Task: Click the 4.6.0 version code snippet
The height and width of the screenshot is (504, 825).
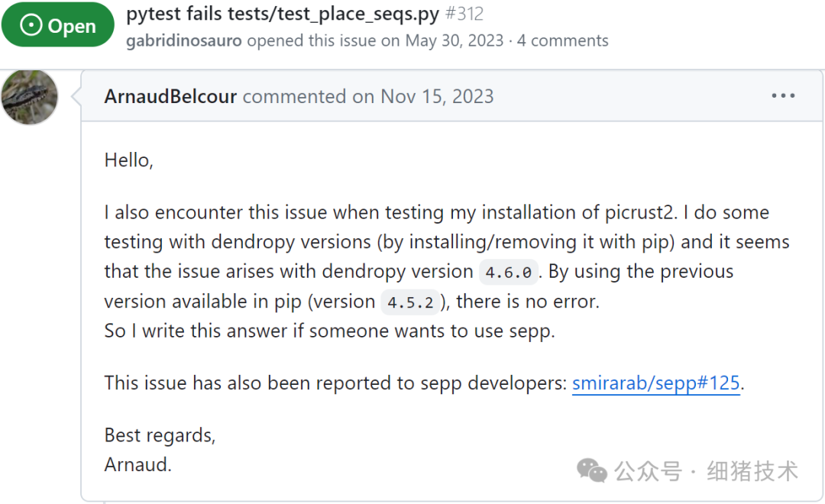Action: 508,272
